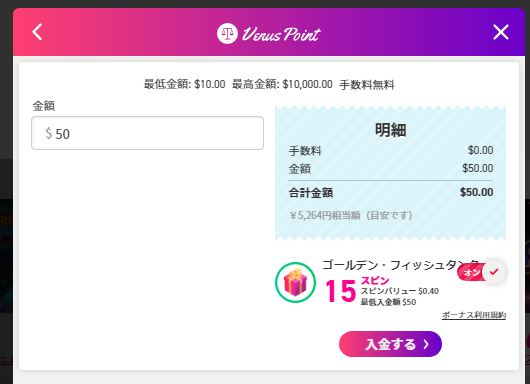Toggle the オン bonus switch off
530x384 pixels.
pos(481,272)
